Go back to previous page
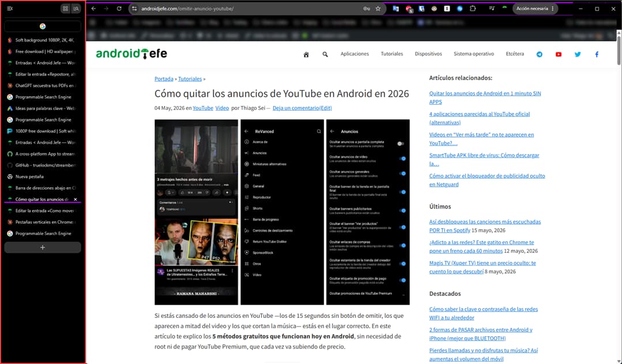The width and height of the screenshot is (622, 364). click(93, 8)
